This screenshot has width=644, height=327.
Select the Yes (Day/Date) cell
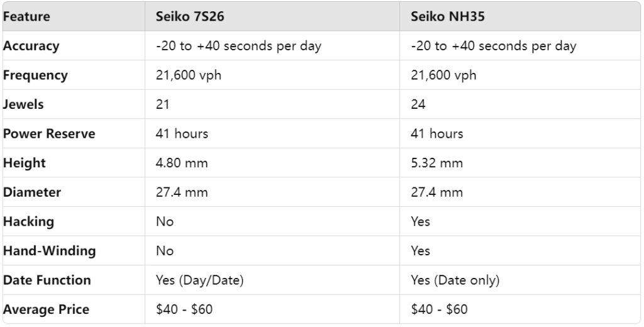(199, 280)
